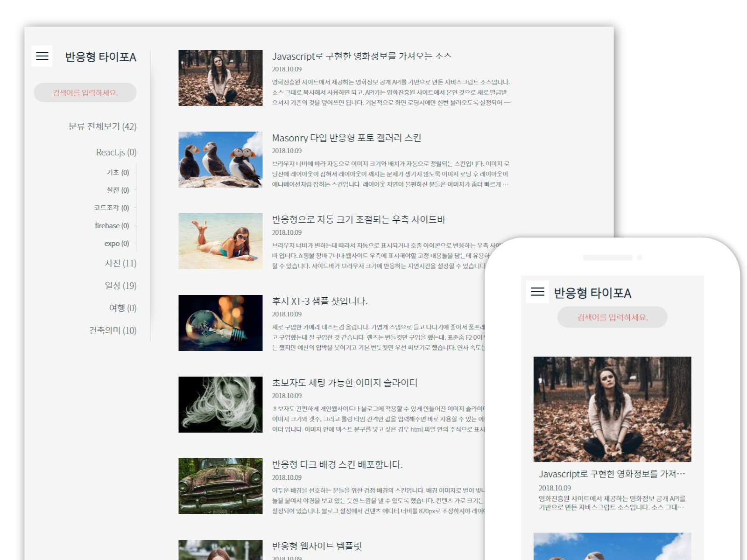Open post 반응형으로 자동 크기 조절되는 우측 사이드바
747x560 pixels.
pyautogui.click(x=359, y=219)
